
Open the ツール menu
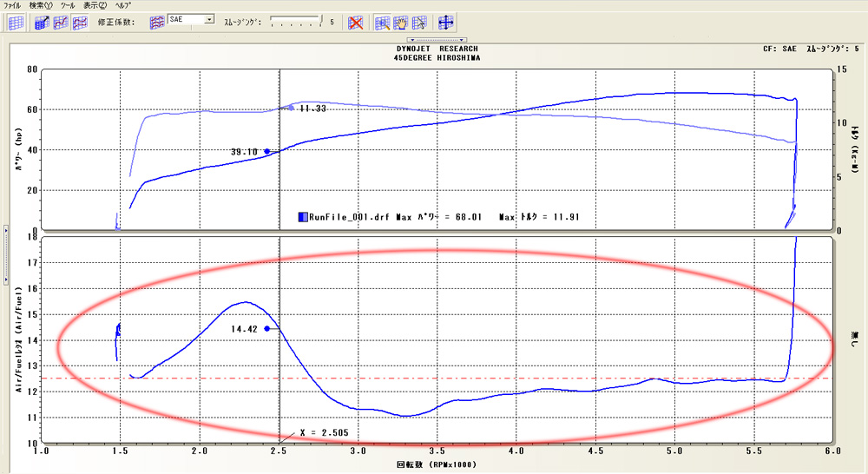tap(68, 5)
